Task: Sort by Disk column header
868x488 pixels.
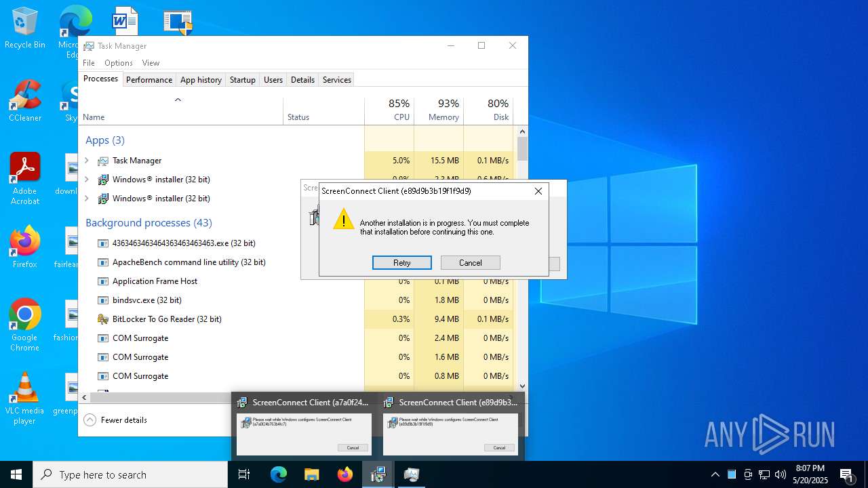Action: [488, 111]
